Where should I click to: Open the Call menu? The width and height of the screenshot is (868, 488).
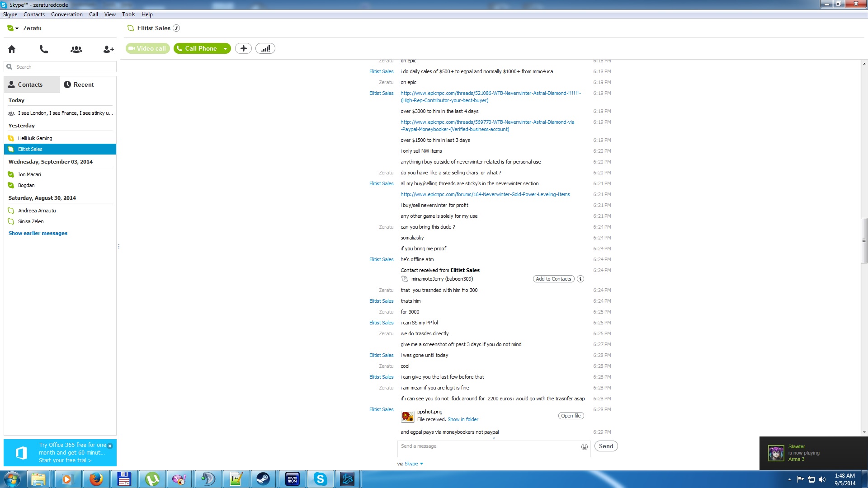94,14
